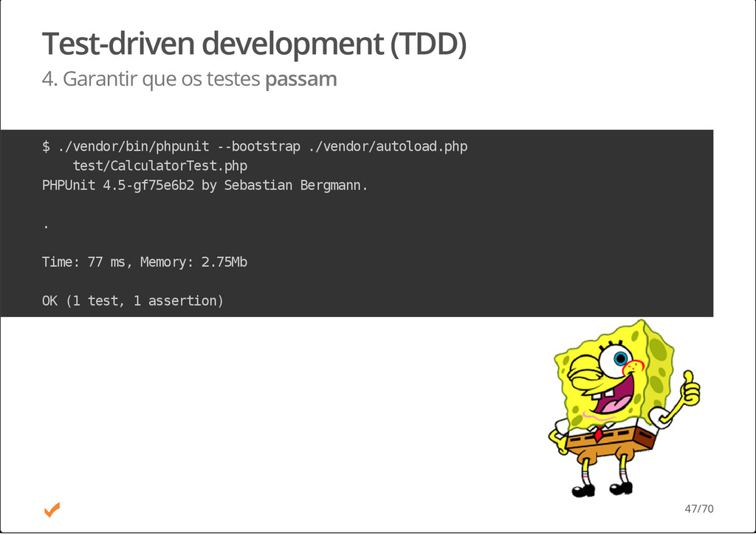Viewport: 756px width, 535px height.
Task: Click the phpunit command line in the terminal
Action: (255, 146)
